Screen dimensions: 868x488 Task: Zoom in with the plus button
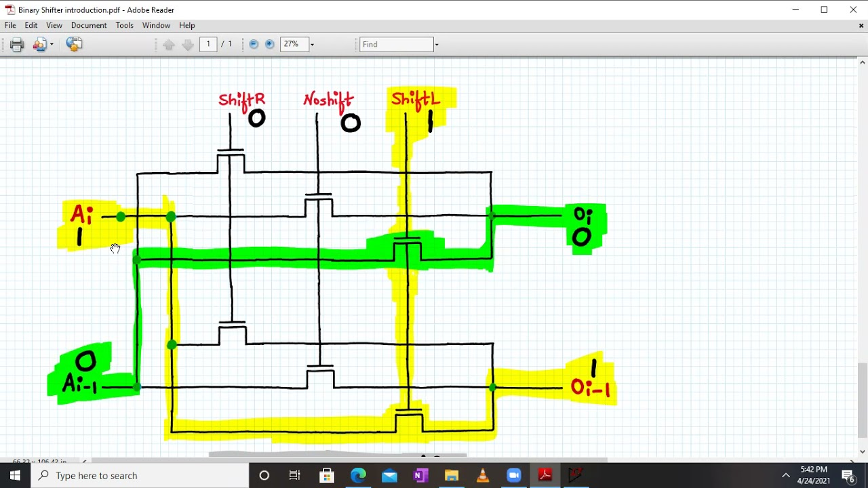(269, 44)
